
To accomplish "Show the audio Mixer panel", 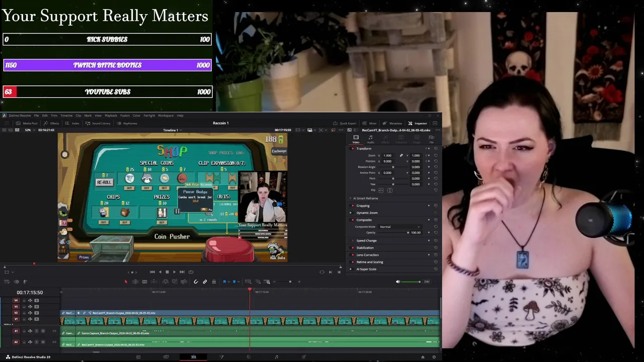I will pyautogui.click(x=370, y=123).
